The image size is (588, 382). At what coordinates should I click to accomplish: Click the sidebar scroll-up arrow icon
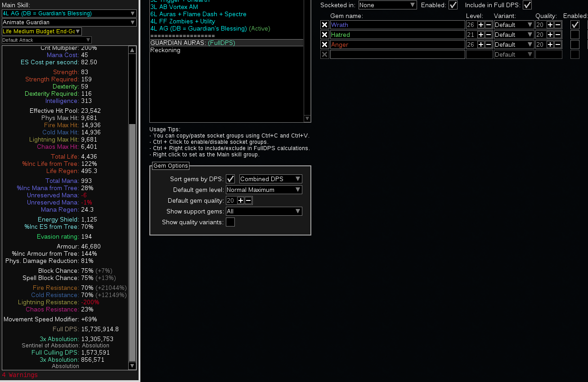[132, 50]
